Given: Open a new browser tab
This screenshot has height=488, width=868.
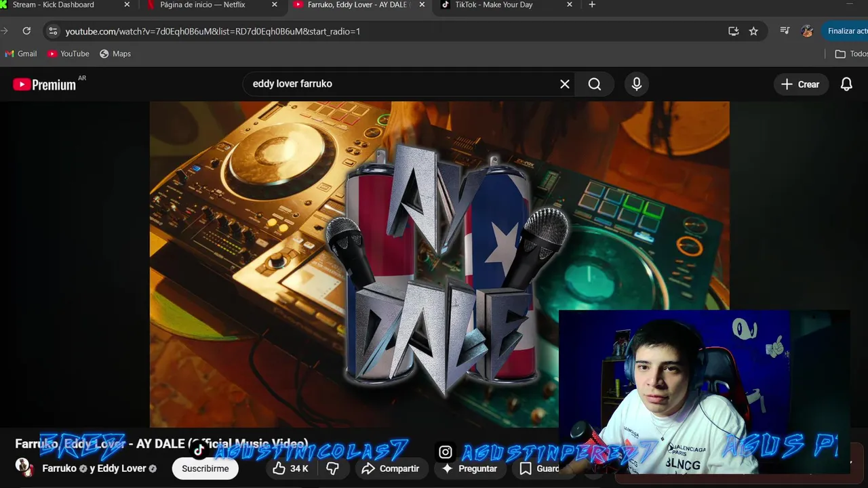Looking at the screenshot, I should [x=592, y=5].
